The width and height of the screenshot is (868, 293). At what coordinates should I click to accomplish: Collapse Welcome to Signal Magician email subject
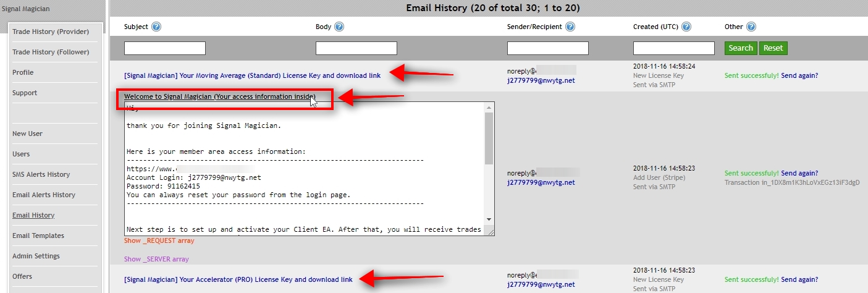[x=220, y=96]
